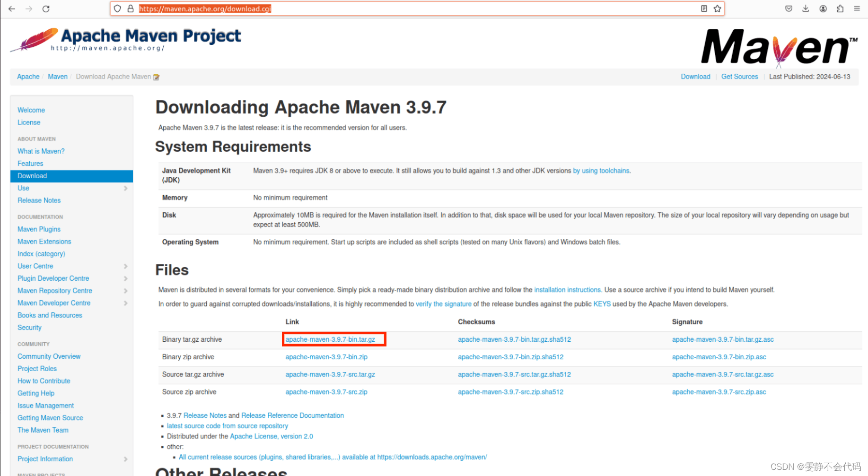Expand the Project Information section
Screen dimensions: 868x476
click(126, 459)
